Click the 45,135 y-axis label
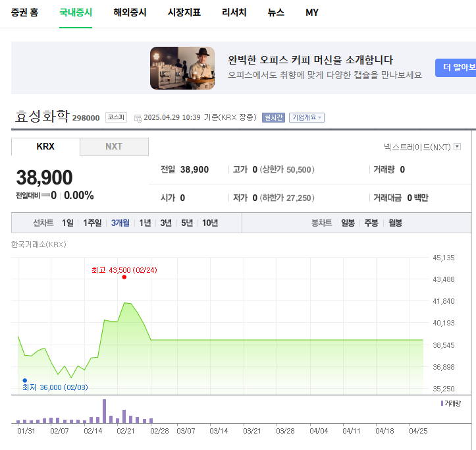The height and width of the screenshot is (450, 476). point(444,258)
